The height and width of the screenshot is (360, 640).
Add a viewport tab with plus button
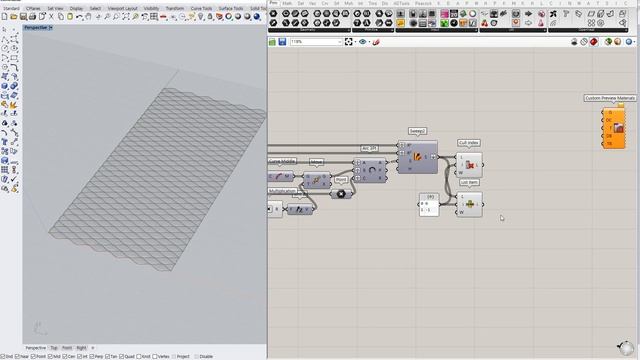pos(93,348)
